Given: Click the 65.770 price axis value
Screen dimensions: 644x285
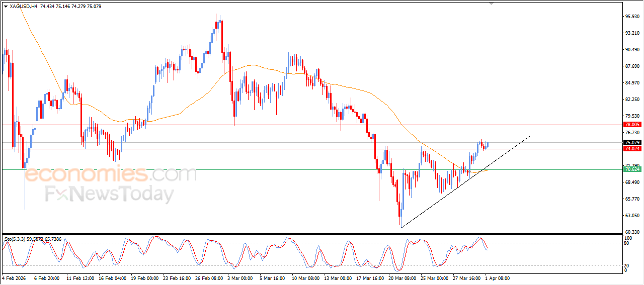Looking at the screenshot, I should (632, 199).
